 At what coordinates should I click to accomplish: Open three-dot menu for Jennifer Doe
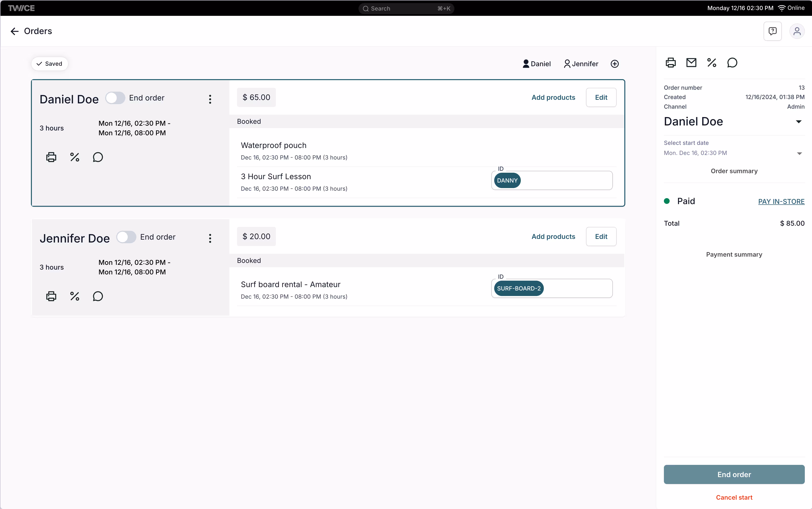click(x=210, y=238)
